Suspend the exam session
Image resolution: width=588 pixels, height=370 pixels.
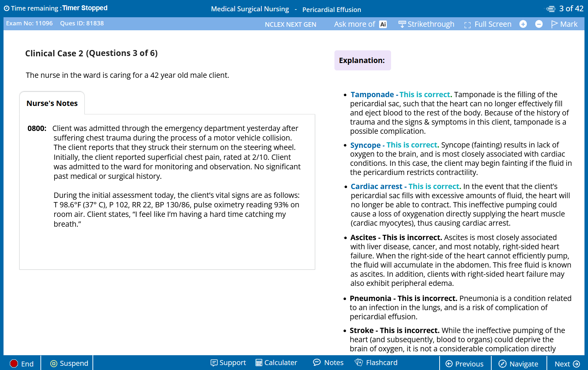pyautogui.click(x=69, y=363)
